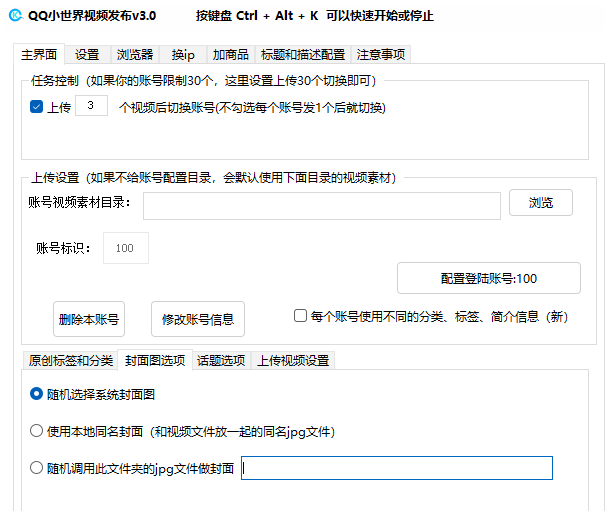Viewport: 606px width, 511px height.
Task: Select 使用本地同名封面 radio option
Action: coord(37,432)
